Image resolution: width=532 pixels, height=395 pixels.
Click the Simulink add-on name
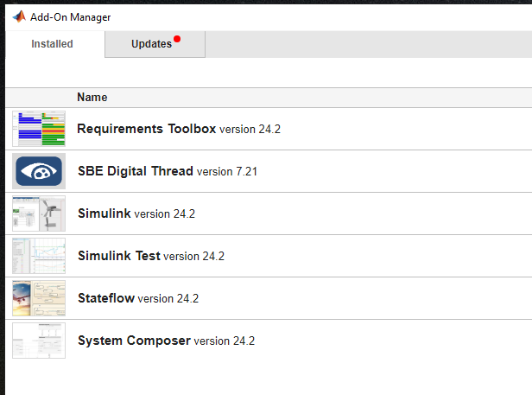(x=104, y=213)
